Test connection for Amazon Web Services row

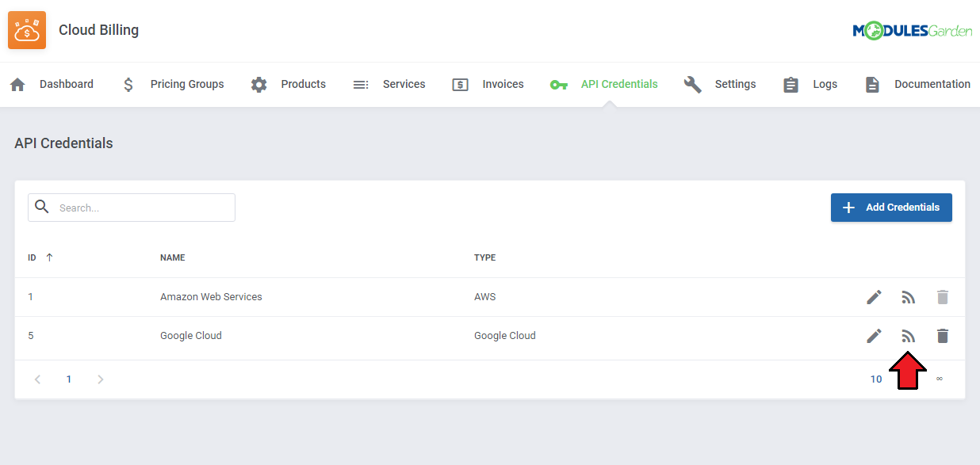click(x=909, y=297)
